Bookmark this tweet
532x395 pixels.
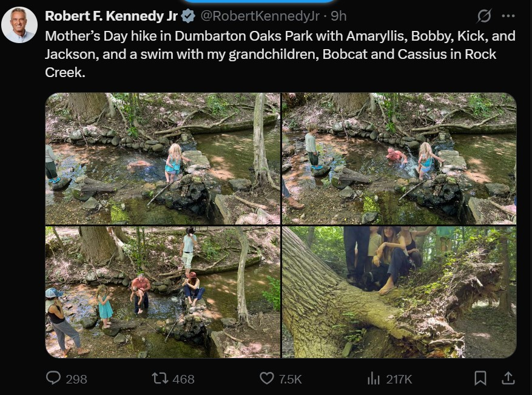point(480,379)
